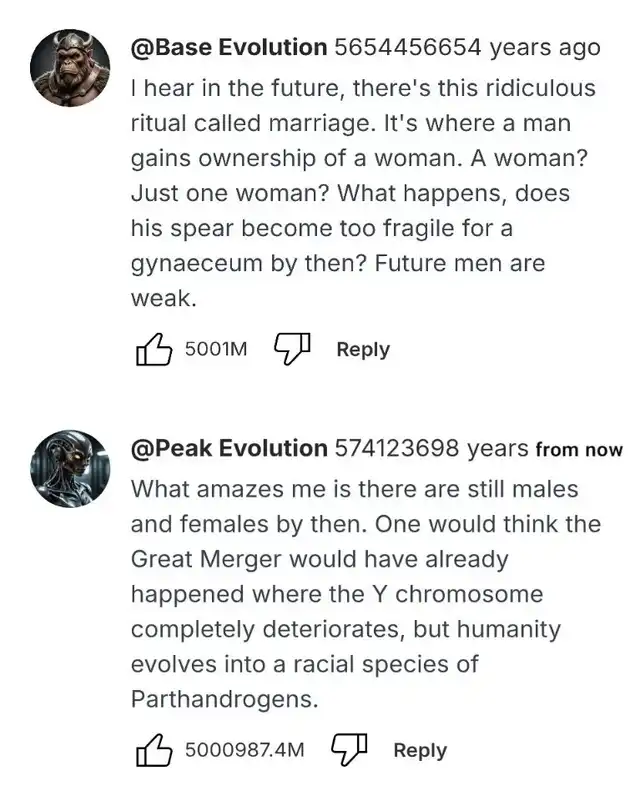This screenshot has width=640, height=801.
Task: Click the "574123698 years" timestamp
Action: (x=431, y=448)
